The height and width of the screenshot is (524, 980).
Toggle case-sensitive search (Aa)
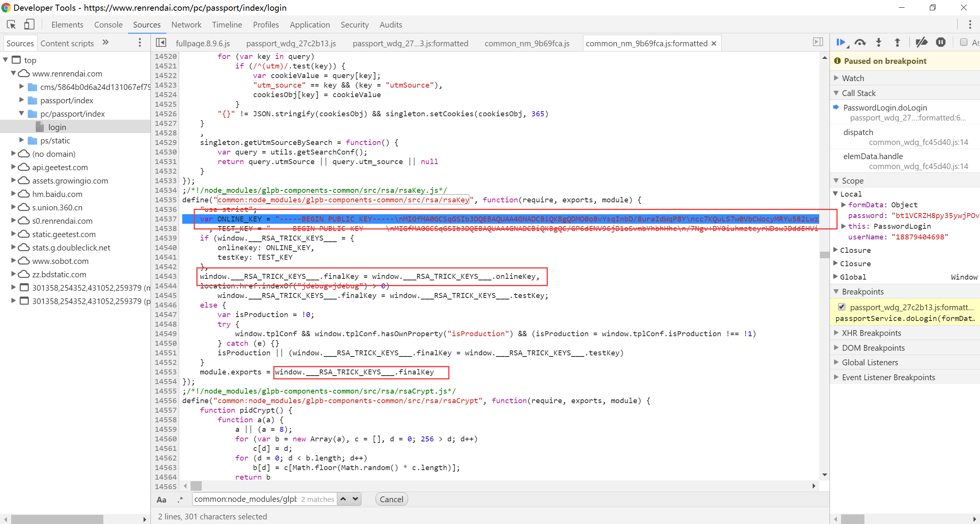tap(161, 500)
